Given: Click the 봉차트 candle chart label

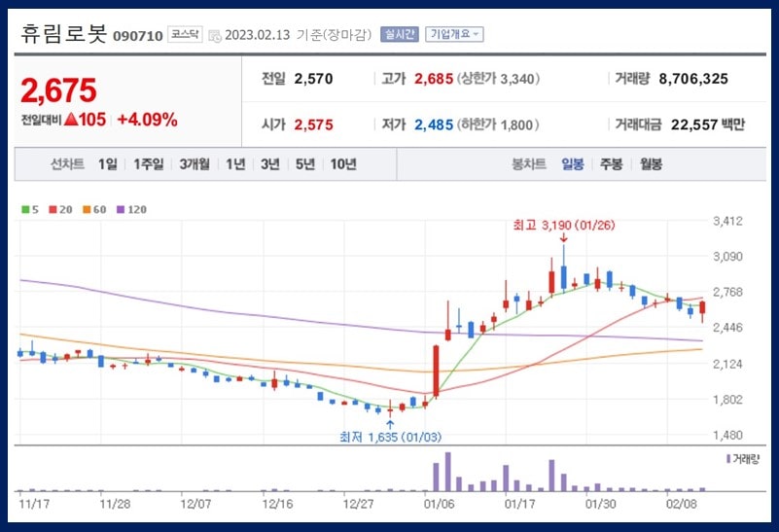Looking at the screenshot, I should [x=529, y=164].
